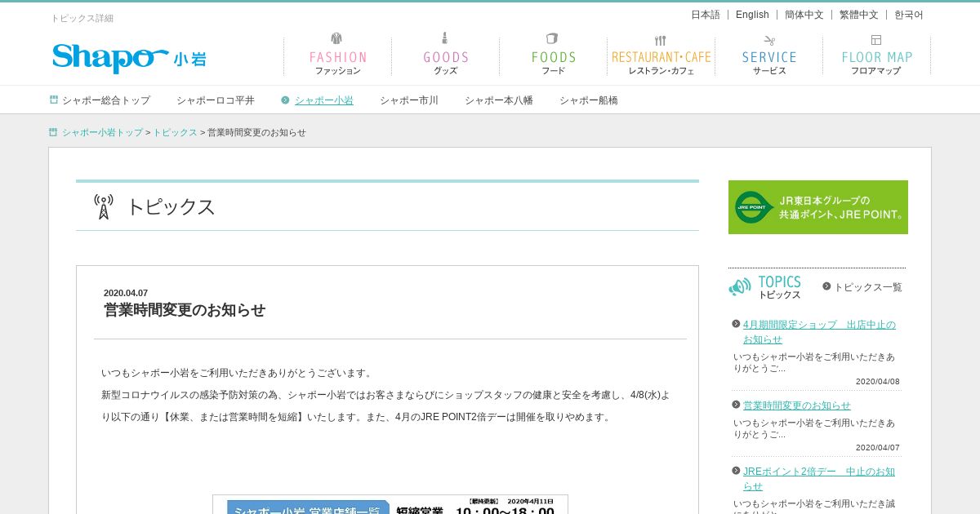Click the bullet beside JREポイント2倍デー topic
The image size is (980, 514).
click(x=736, y=471)
